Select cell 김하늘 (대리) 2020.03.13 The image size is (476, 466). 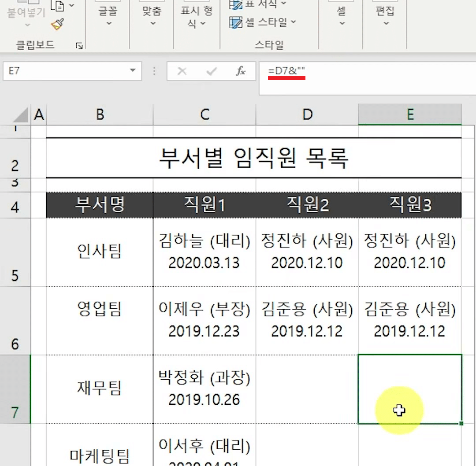[x=205, y=252]
